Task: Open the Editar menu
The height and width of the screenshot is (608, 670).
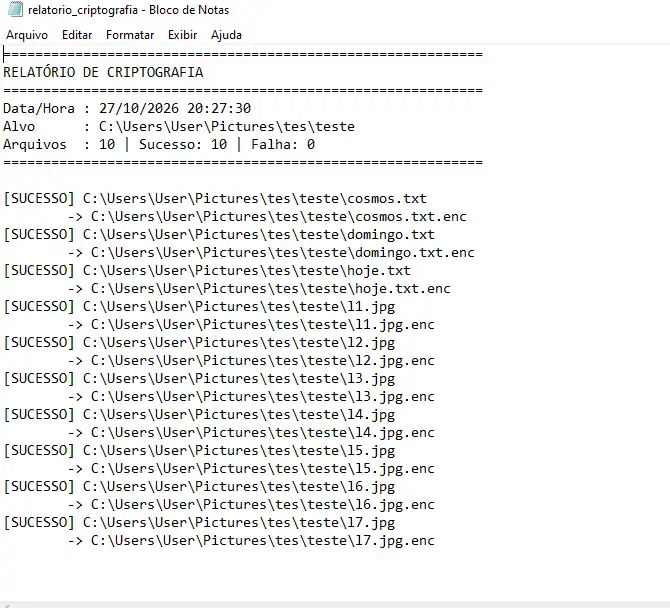Action: 77,35
